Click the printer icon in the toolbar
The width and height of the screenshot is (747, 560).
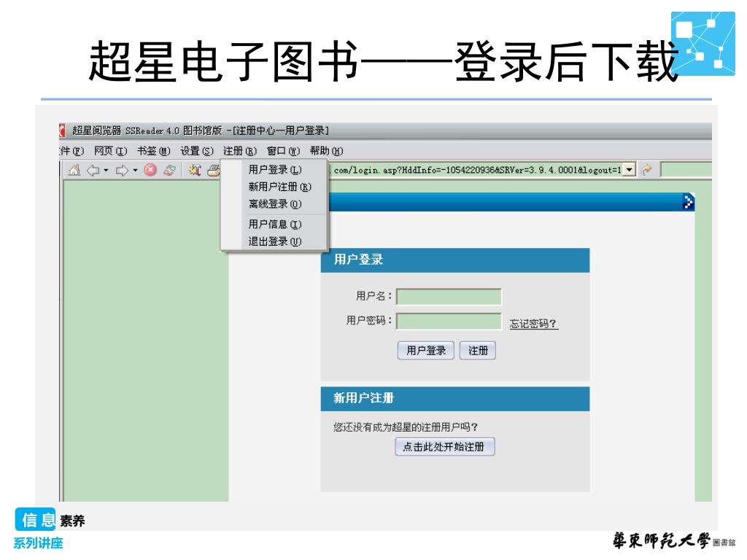pos(214,170)
